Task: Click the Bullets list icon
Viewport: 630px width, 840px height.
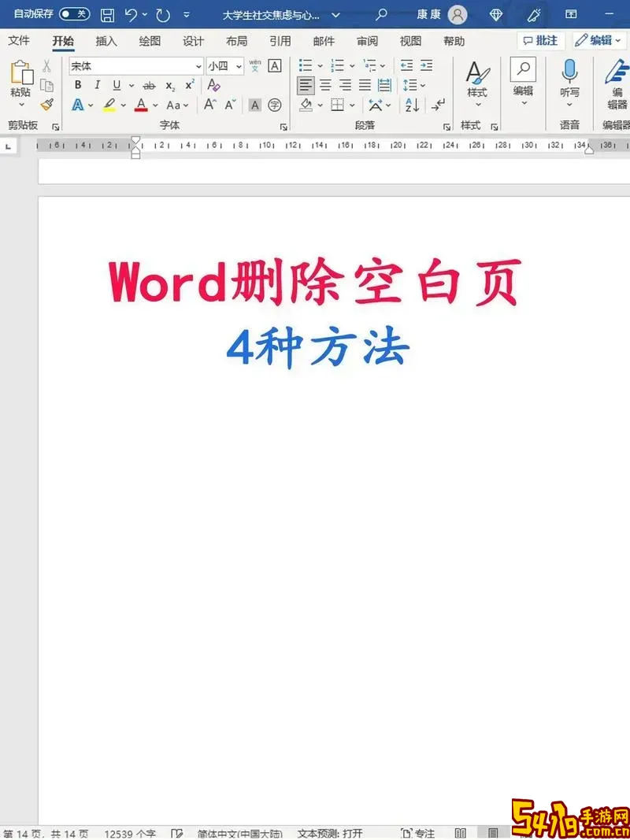Action: click(306, 65)
